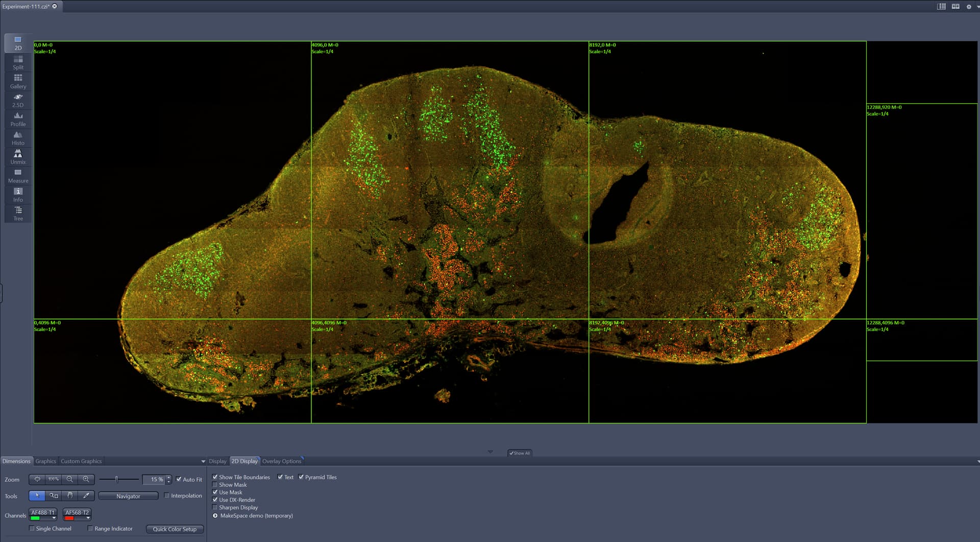
Task: Enable the Range Indicator checkbox
Action: click(90, 528)
